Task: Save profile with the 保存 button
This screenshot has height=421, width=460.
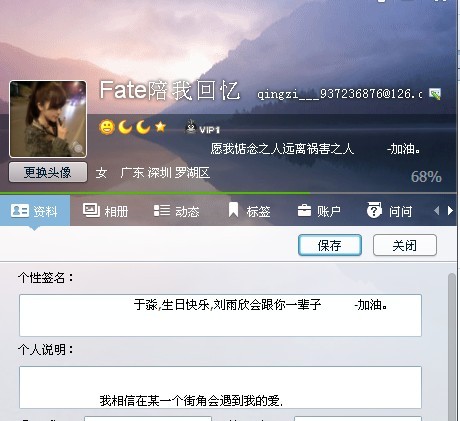Action: click(330, 245)
